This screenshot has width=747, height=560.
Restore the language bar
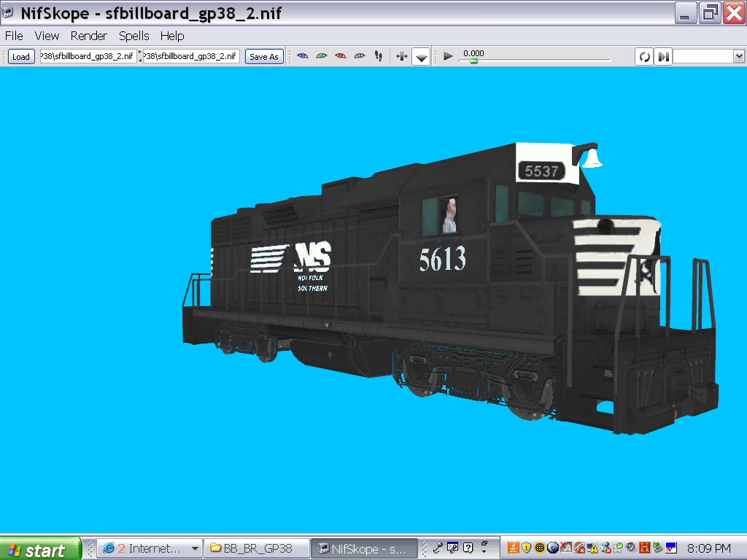(484, 543)
